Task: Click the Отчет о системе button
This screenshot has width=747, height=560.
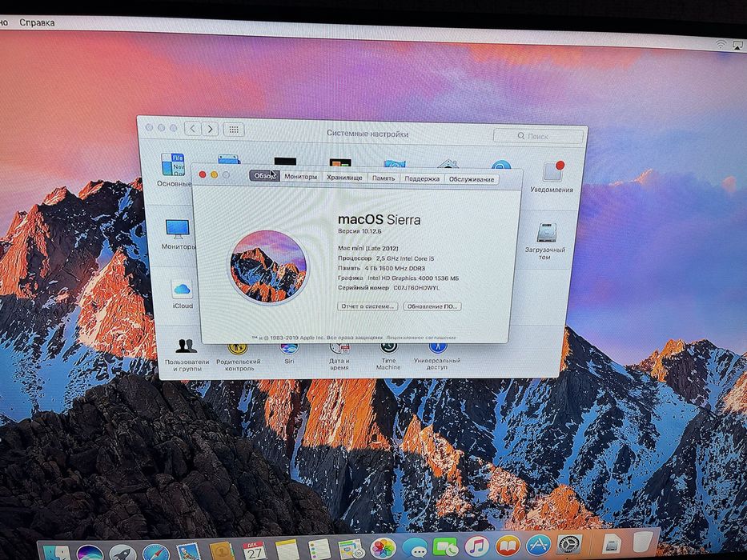Action: pyautogui.click(x=367, y=306)
